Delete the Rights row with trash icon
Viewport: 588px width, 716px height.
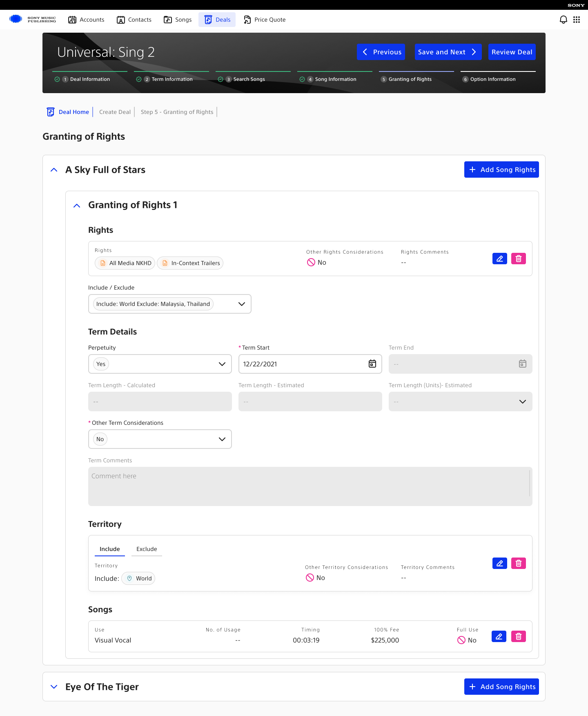[x=519, y=259]
